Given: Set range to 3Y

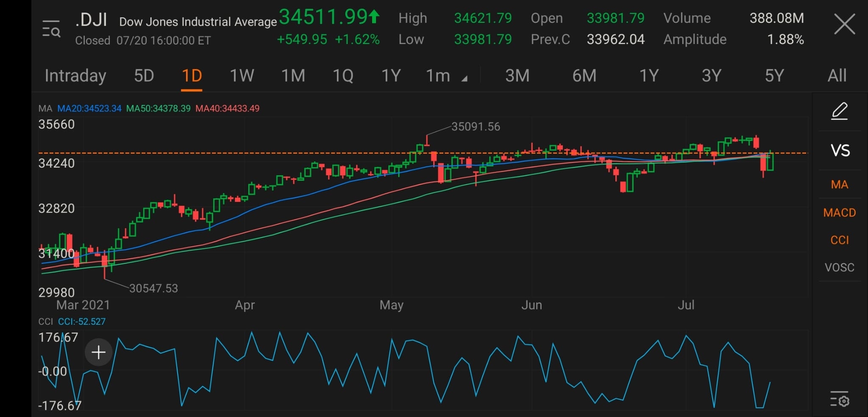Looking at the screenshot, I should (711, 76).
